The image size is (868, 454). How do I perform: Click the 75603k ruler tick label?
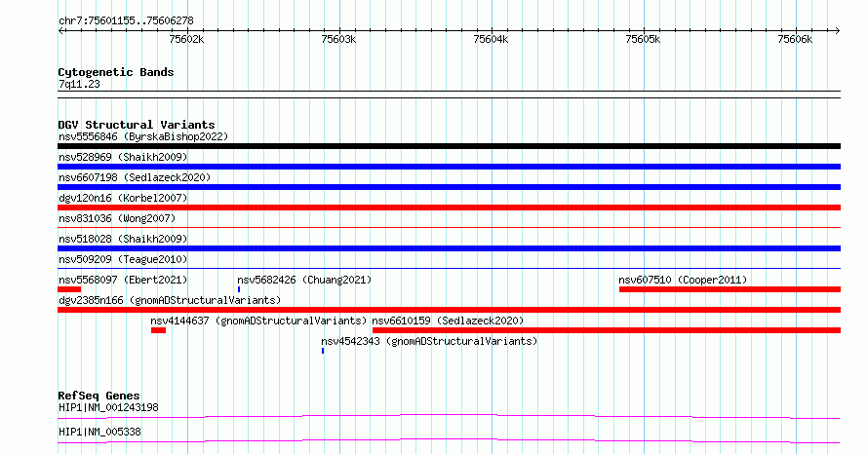[x=338, y=39]
